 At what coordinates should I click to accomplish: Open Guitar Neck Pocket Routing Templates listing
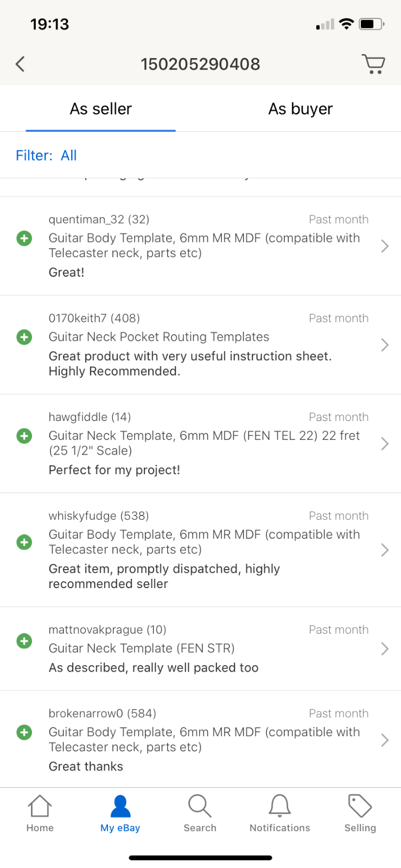pyautogui.click(x=159, y=337)
